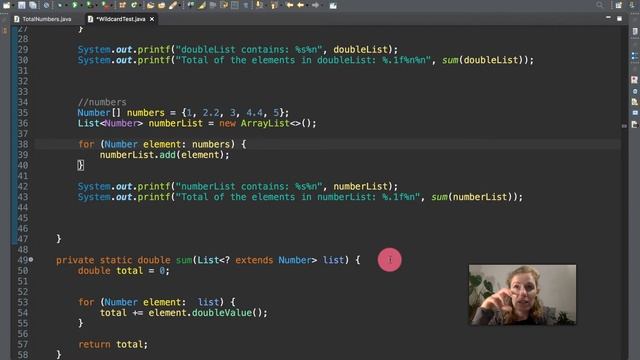Click the New file wizard icon

click(x=7, y=5)
